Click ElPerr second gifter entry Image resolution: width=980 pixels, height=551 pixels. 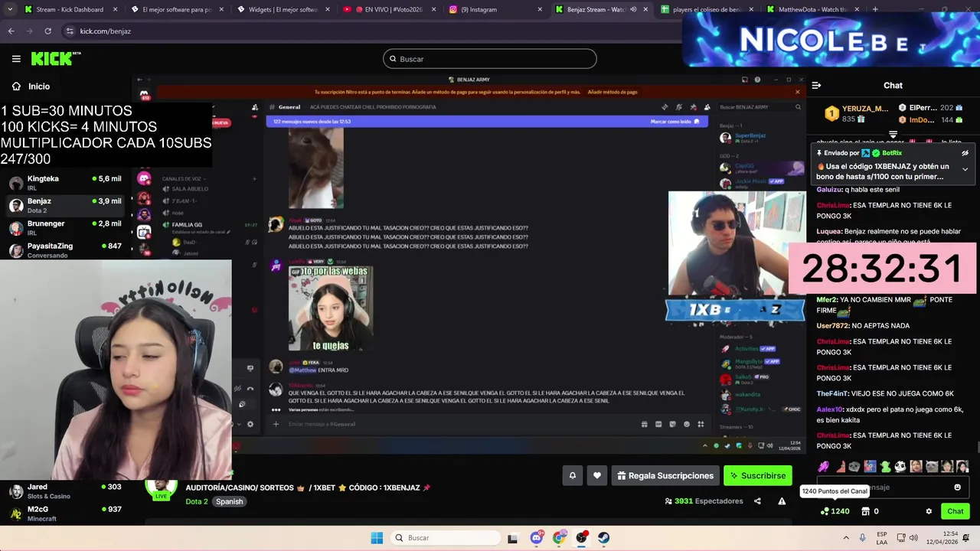click(930, 108)
